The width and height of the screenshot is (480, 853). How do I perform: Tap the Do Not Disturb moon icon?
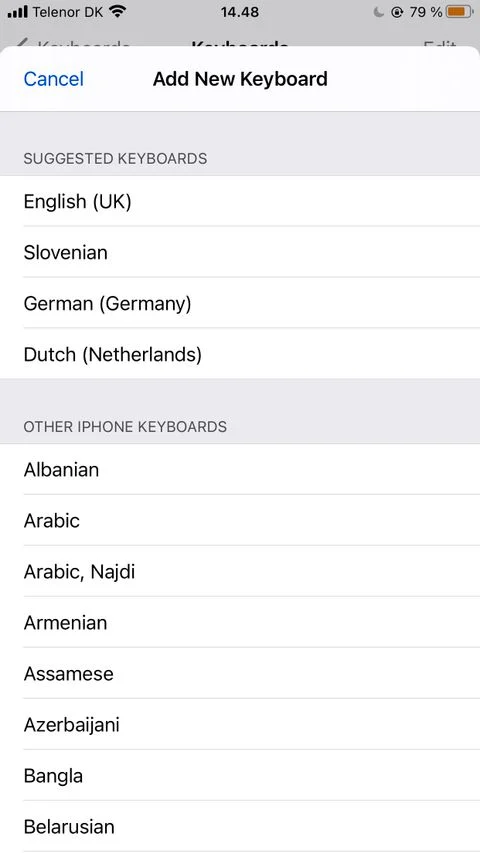coord(379,11)
